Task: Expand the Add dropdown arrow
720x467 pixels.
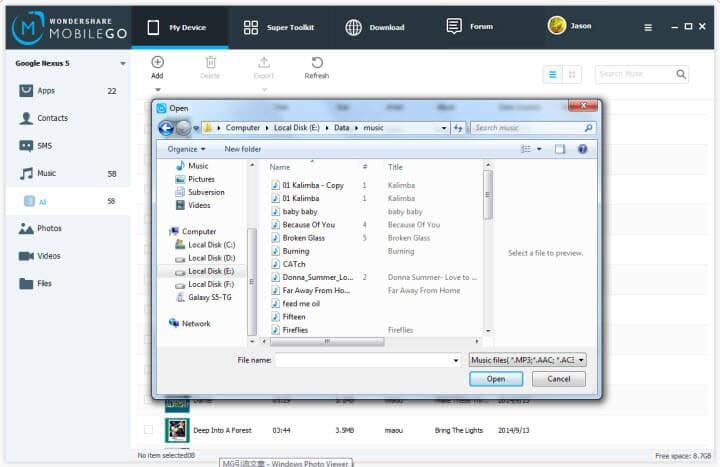Action: pyautogui.click(x=158, y=90)
